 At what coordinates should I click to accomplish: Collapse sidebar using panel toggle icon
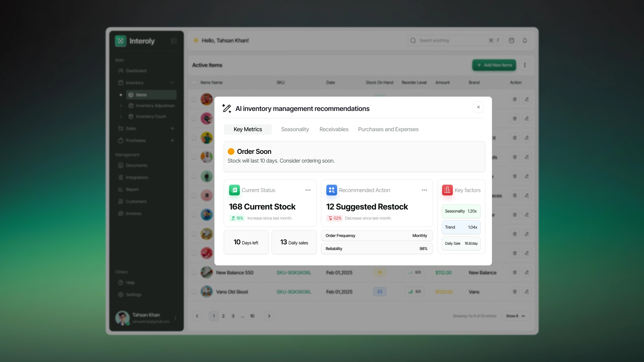pyautogui.click(x=174, y=41)
